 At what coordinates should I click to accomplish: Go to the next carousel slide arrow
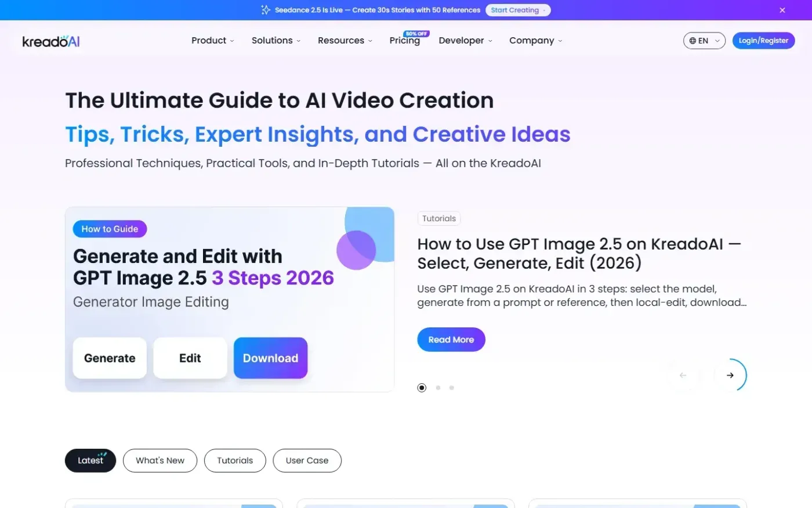click(x=730, y=375)
